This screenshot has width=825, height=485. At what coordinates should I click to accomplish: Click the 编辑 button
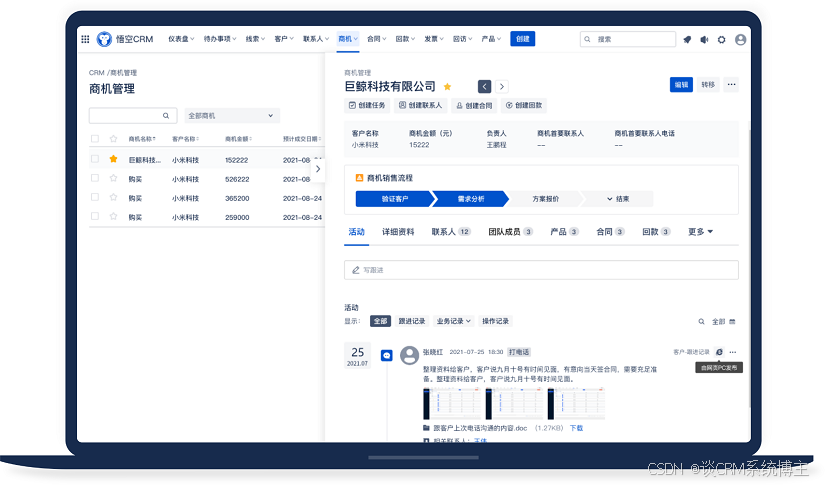(x=681, y=85)
